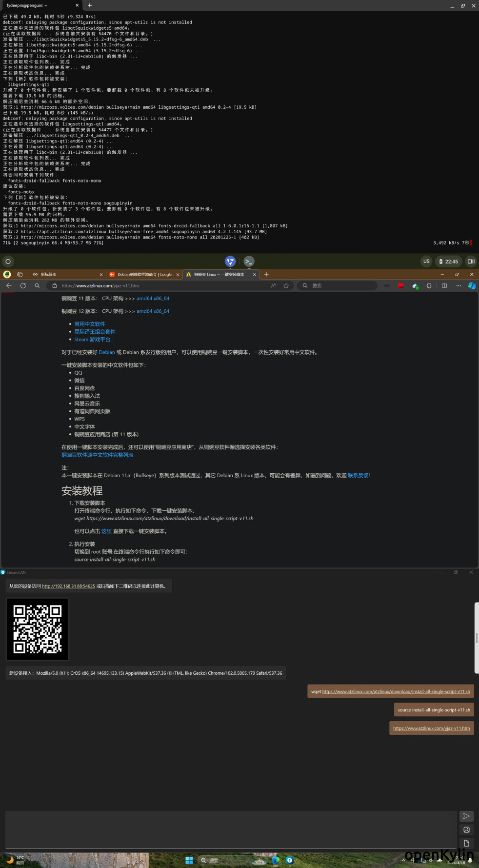This screenshot has width=479, height=868.
Task: Refresh the atzlinux page in browser
Action: pos(23,286)
